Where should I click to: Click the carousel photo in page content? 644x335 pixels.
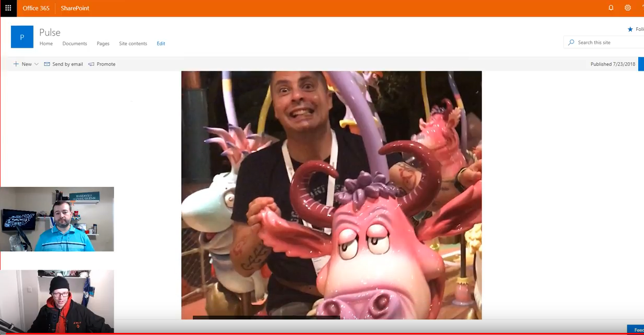pyautogui.click(x=331, y=195)
